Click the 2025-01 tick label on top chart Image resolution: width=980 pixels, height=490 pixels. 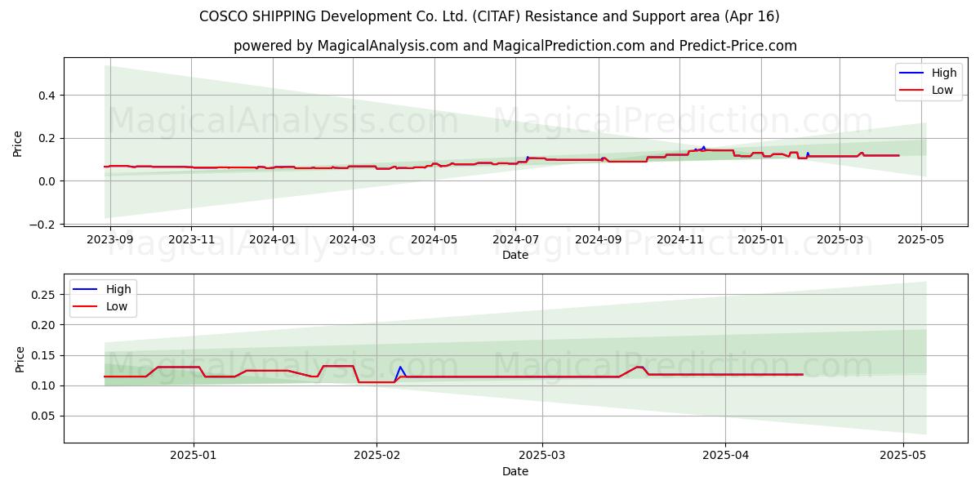coord(761,239)
